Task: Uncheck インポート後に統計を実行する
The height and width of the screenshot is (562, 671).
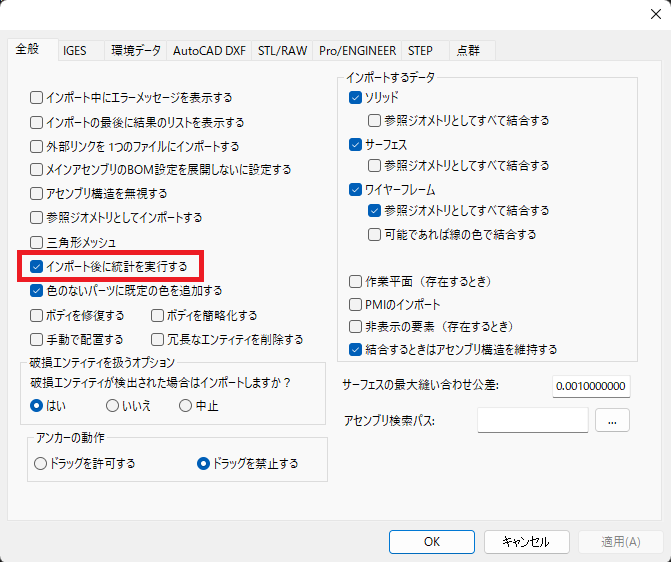Action: click(37, 266)
